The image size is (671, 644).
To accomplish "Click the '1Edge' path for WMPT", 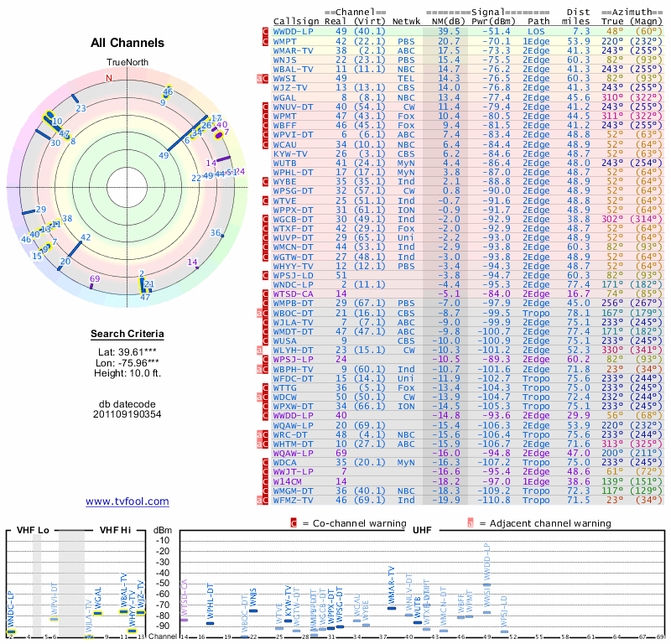I will pos(536,41).
